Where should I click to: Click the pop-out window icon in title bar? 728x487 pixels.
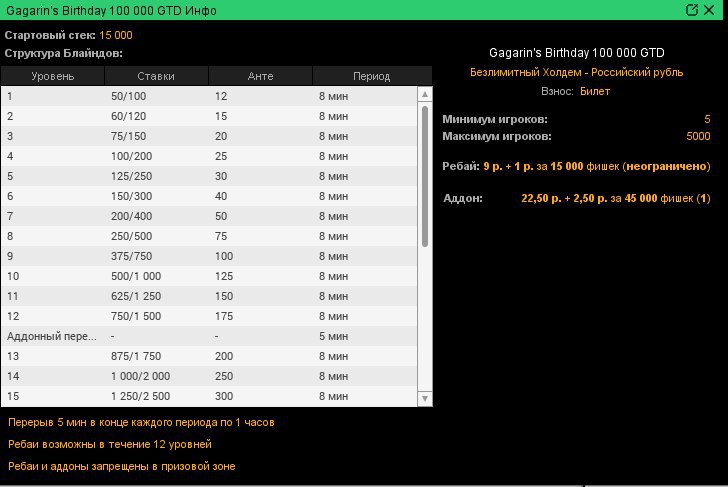[x=692, y=10]
